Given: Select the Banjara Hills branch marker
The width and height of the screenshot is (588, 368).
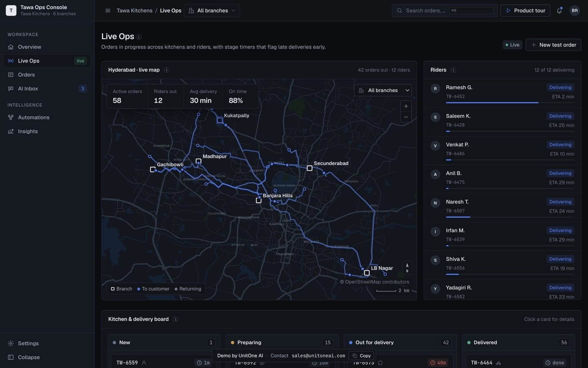Looking at the screenshot, I should [258, 200].
